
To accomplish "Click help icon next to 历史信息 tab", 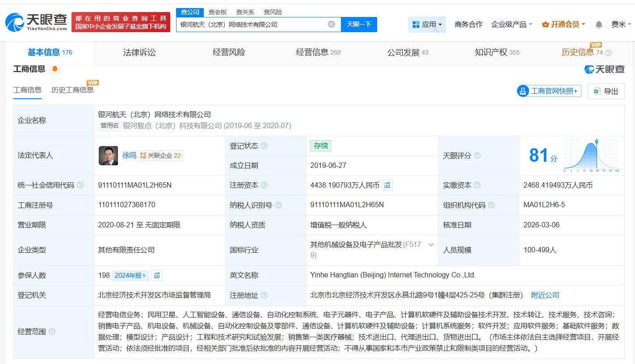I will (608, 53).
